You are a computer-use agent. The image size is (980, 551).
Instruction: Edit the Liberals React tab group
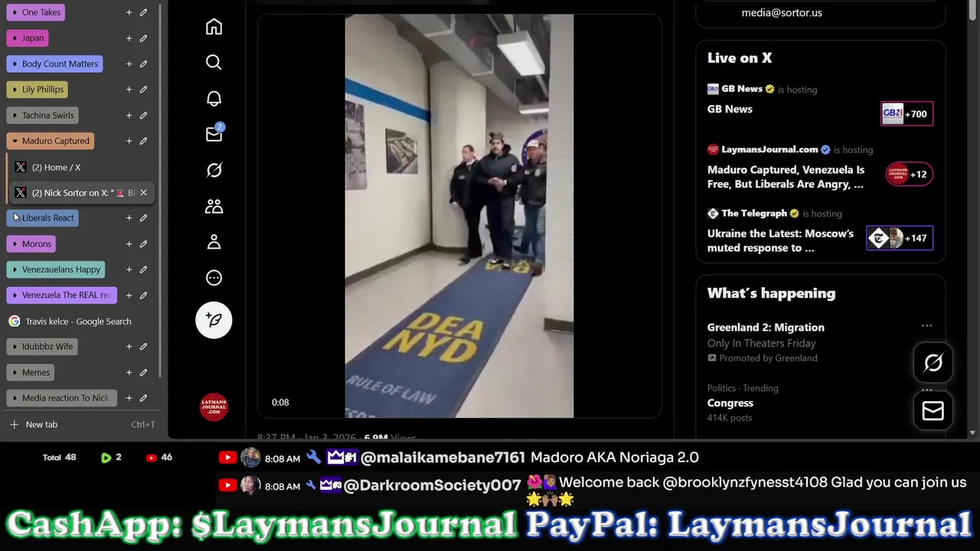tap(143, 218)
